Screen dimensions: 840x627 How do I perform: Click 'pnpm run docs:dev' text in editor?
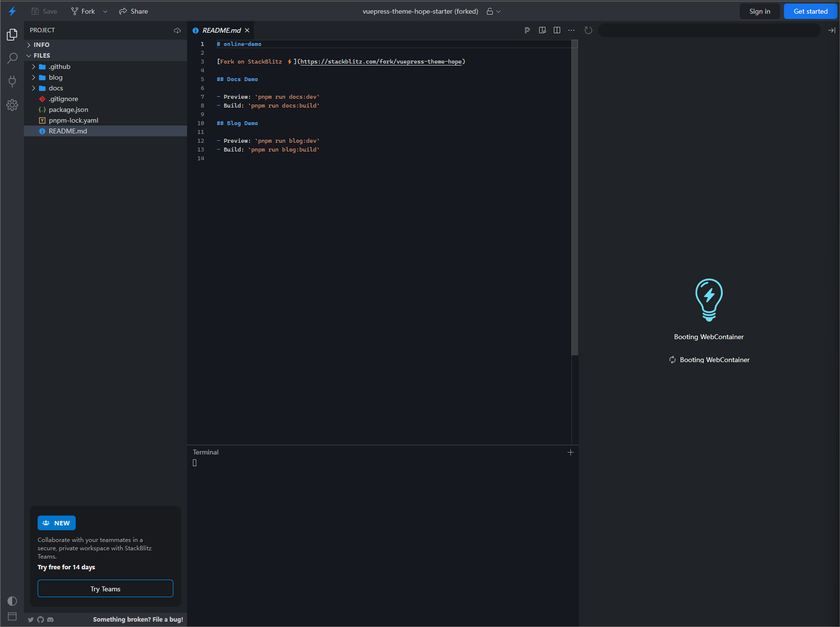click(287, 97)
